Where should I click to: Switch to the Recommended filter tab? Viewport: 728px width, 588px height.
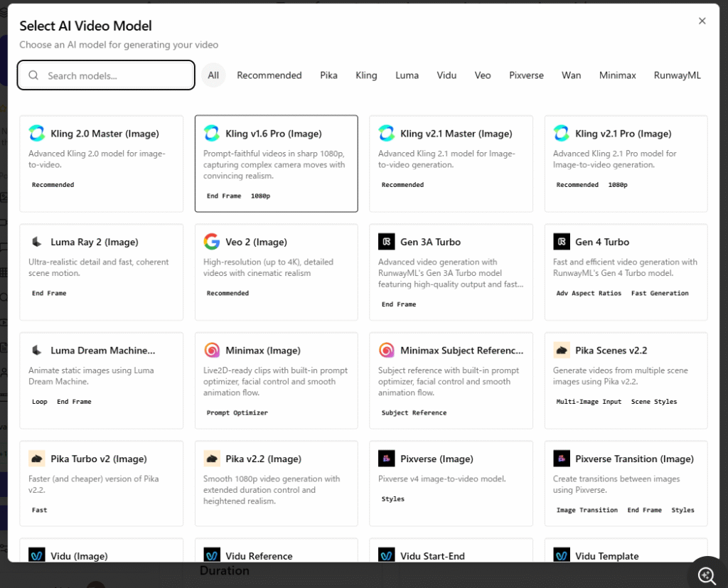click(x=269, y=75)
